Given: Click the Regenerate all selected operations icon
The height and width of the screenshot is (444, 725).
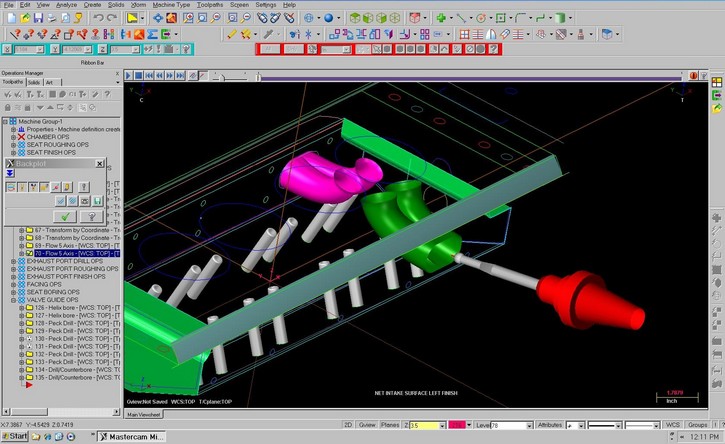Looking at the screenshot, I should (30, 94).
